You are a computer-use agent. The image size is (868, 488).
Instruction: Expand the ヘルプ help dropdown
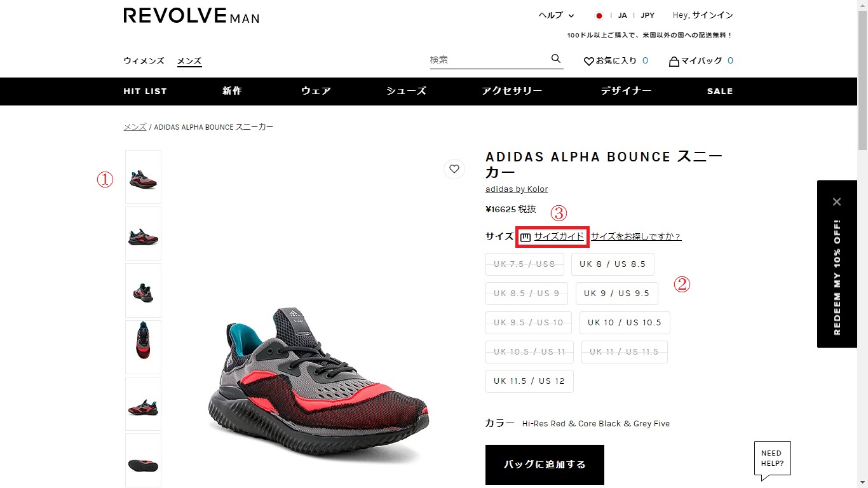click(x=556, y=16)
